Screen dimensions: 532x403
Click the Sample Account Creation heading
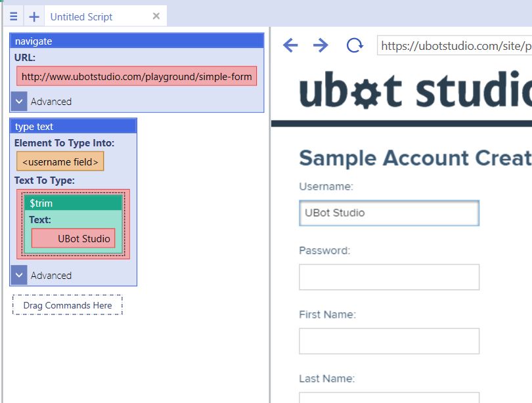coord(415,158)
